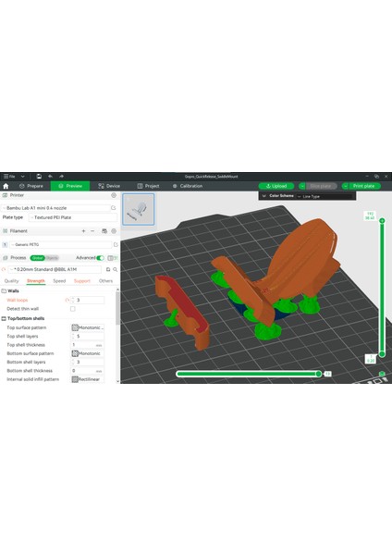Viewport: 392px width, 555px height.
Task: Go to the Home screen icon
Action: tap(6, 186)
